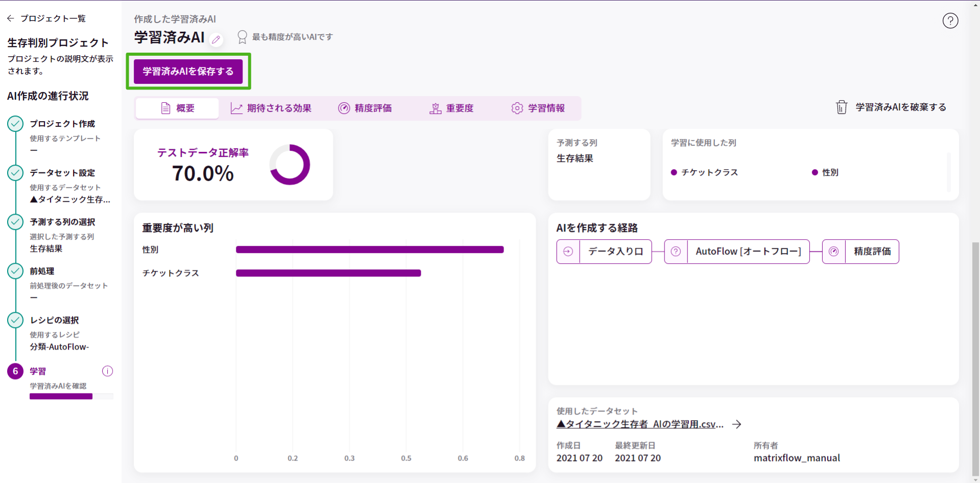This screenshot has height=483, width=980.
Task: Click プロジェクト作成 step label
Action: 62,124
